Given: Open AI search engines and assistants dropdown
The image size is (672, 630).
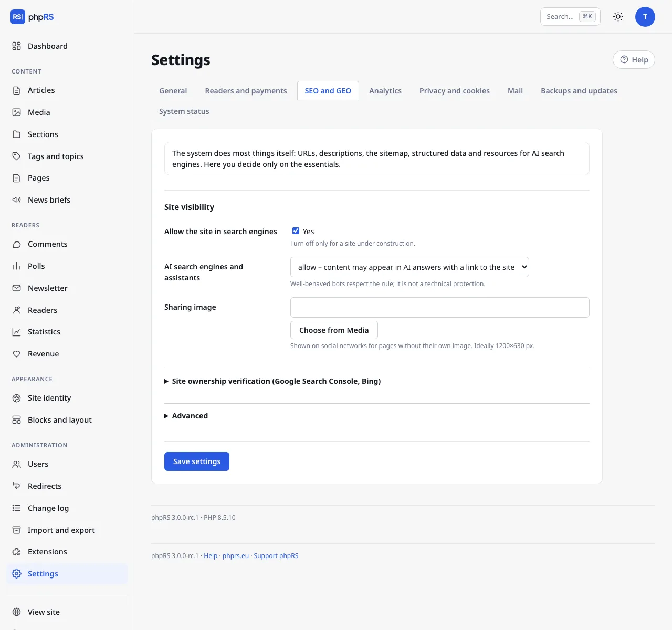Looking at the screenshot, I should (x=409, y=267).
